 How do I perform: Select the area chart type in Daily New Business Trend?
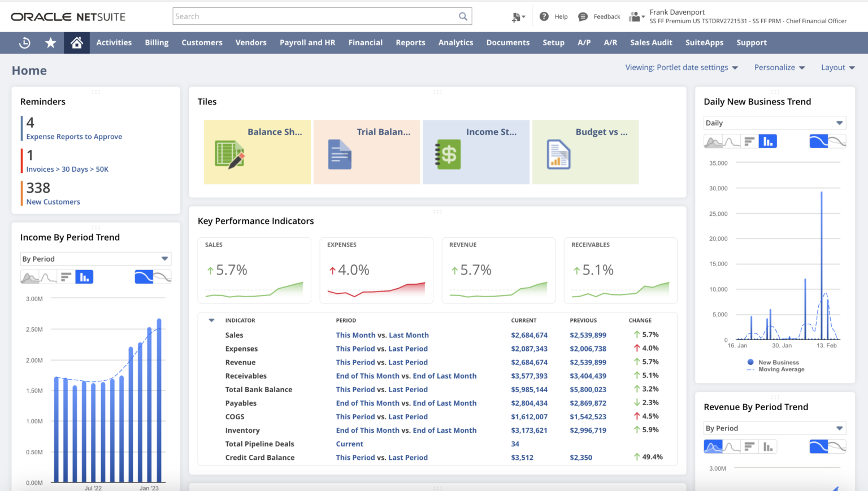[x=713, y=141]
